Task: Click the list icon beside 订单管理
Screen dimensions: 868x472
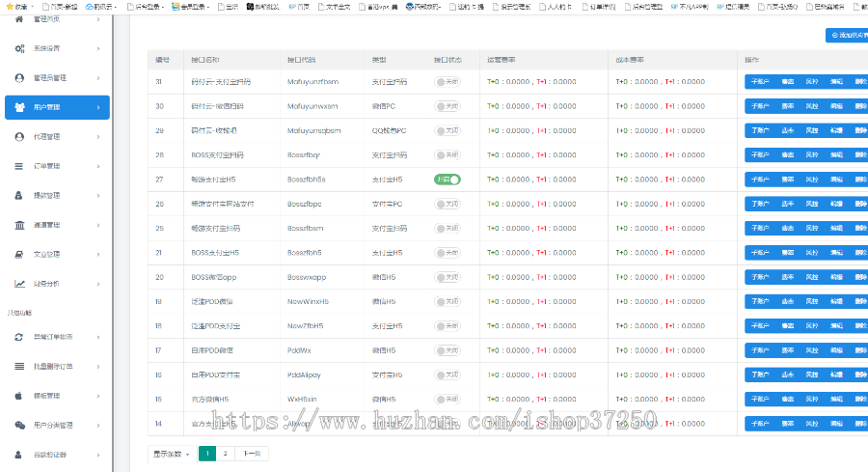Action: (x=20, y=166)
